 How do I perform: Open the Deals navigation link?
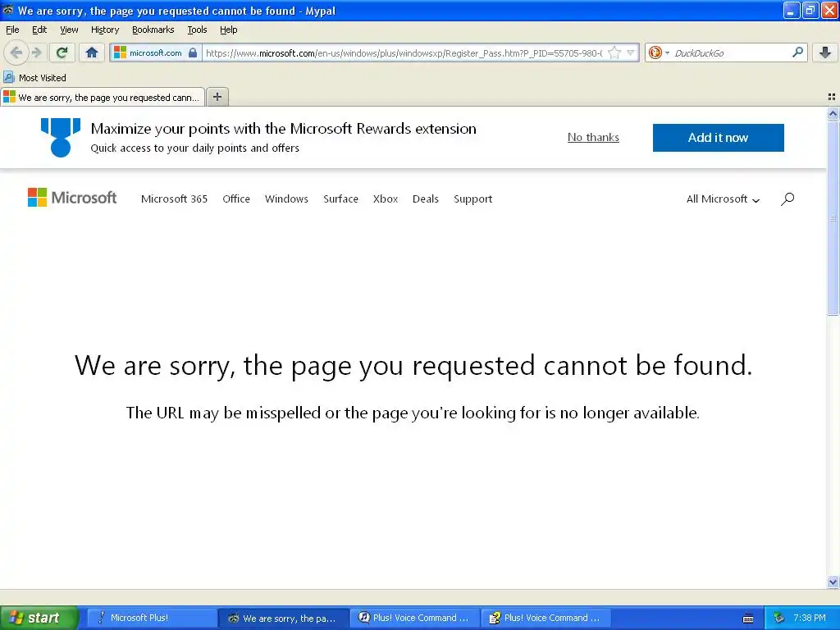click(426, 199)
